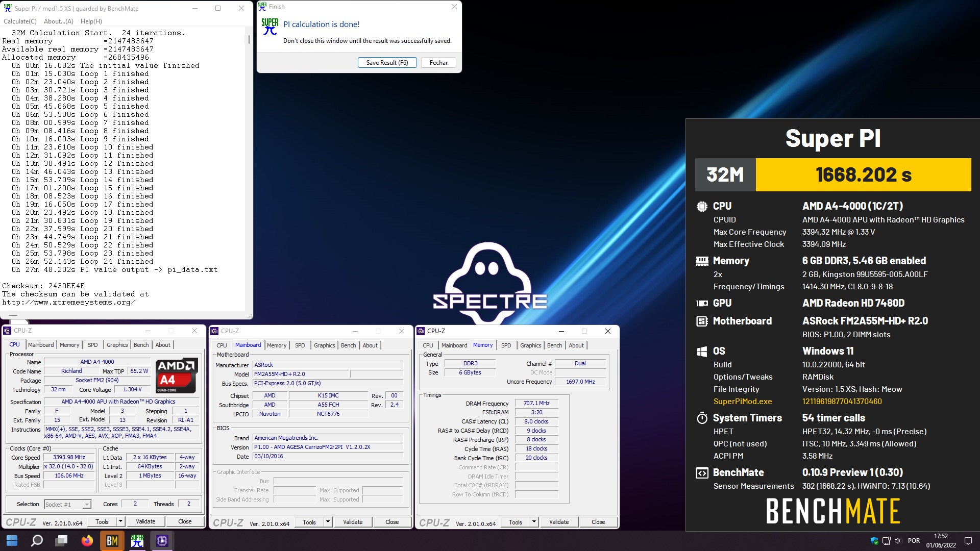Click the BenchMate code bracket icon
This screenshot has width=980, height=551.
point(702,473)
